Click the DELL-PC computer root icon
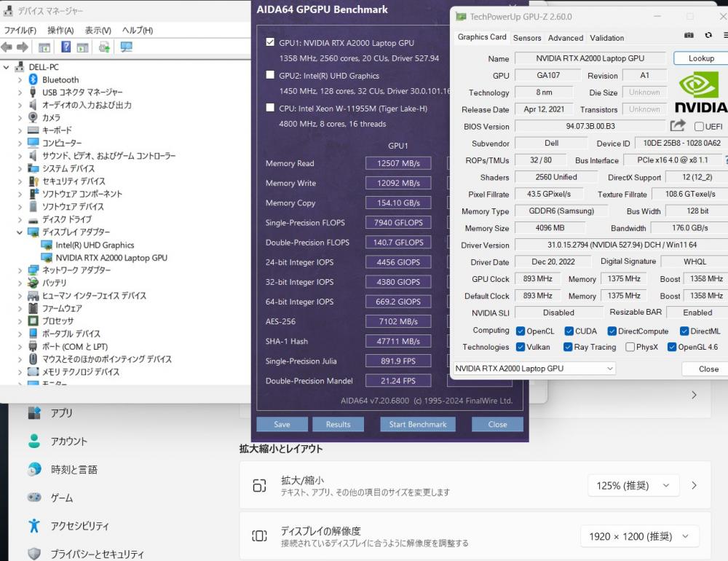Screen dimensions: 728x561 [x=20, y=67]
